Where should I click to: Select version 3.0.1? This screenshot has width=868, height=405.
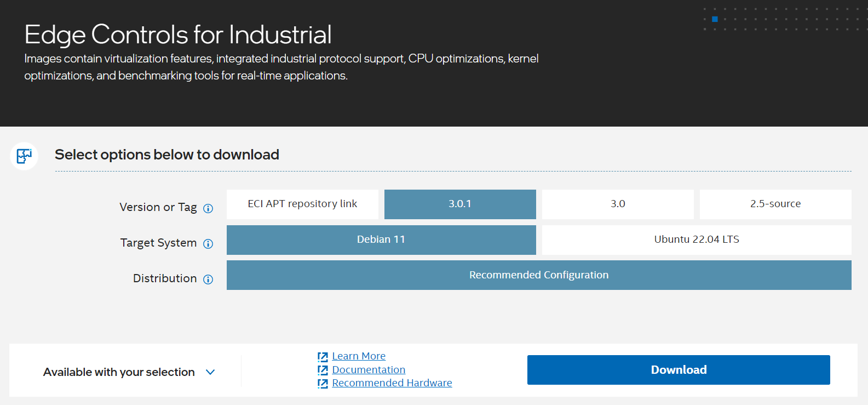460,204
